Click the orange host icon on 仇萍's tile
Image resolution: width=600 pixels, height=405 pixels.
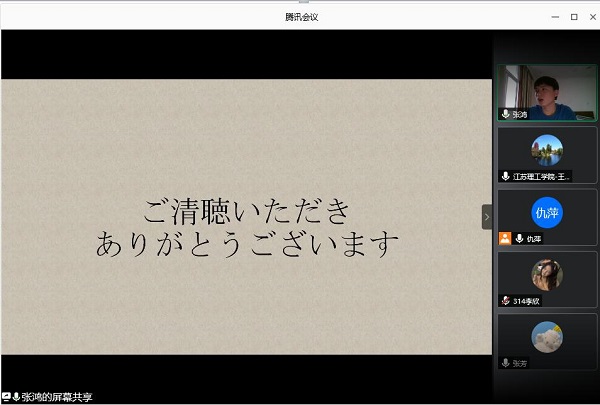point(505,238)
